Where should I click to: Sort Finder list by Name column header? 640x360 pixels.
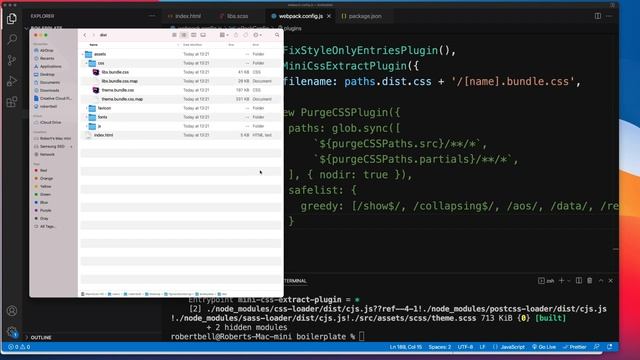pyautogui.click(x=93, y=45)
